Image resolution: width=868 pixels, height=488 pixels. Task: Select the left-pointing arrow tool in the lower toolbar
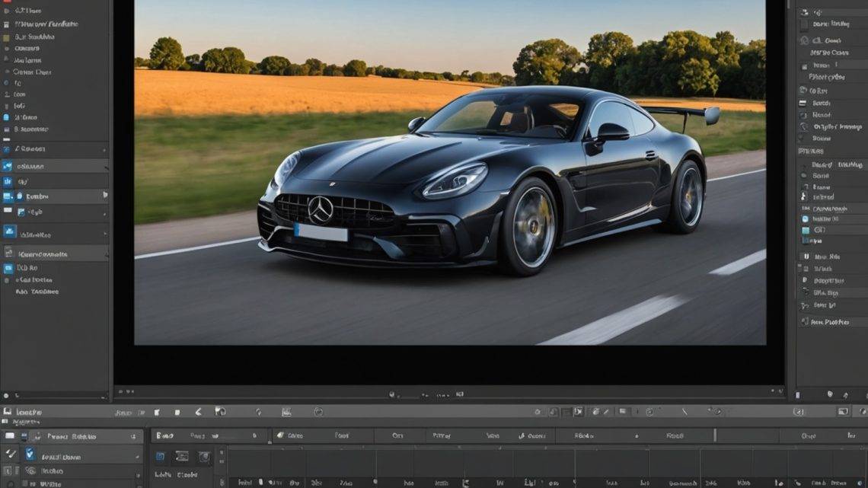198,412
